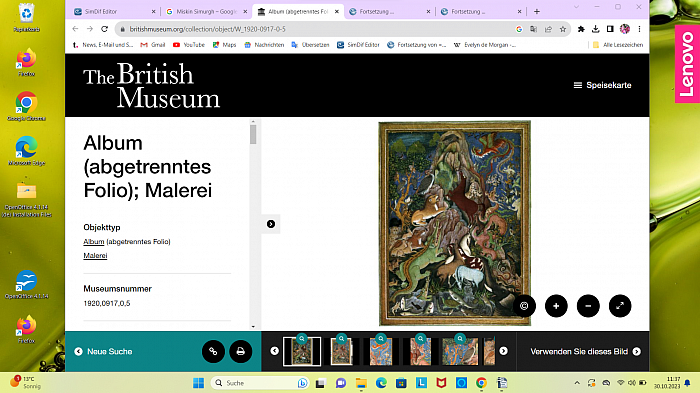Click the image copyright info icon
Screen dimensions: 700x393
coord(524,306)
